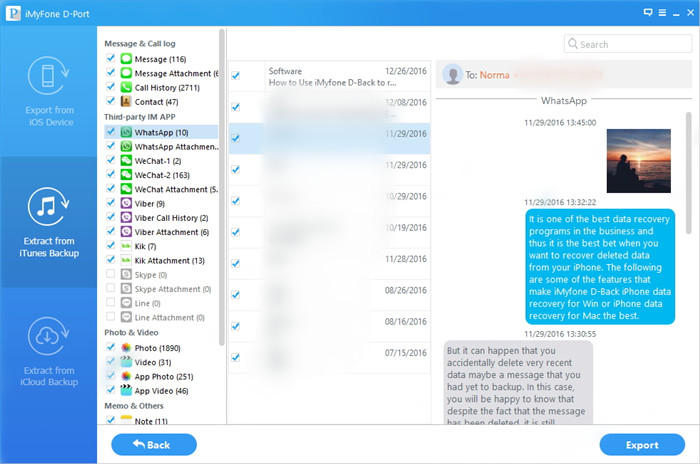Click the Skype (0) icon
Viewport: 700px width, 464px height.
[126, 275]
